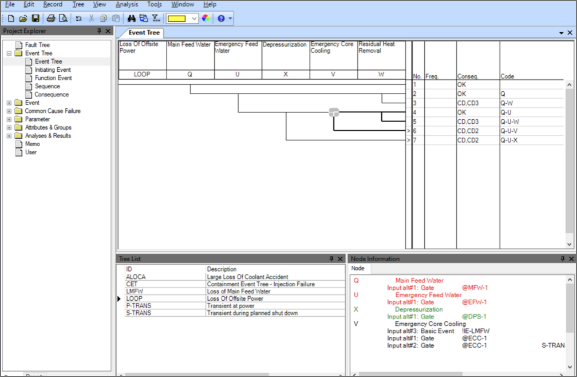This screenshot has height=377, width=577.
Task: Expand the Common Cause Failure folder
Action: [9, 111]
